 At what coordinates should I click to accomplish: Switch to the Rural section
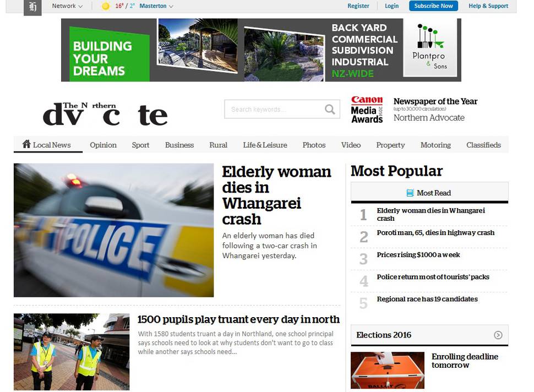(219, 145)
